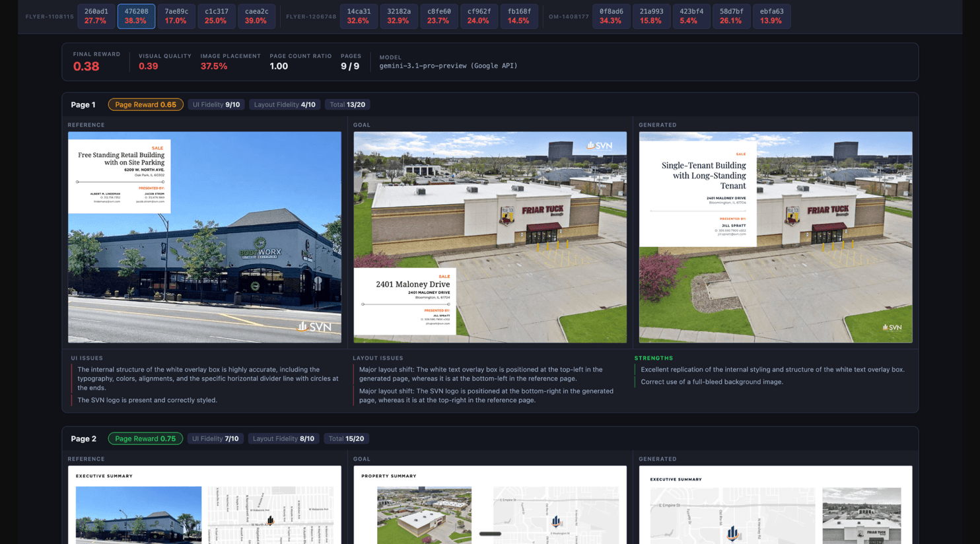Click the gemini-3.1-pro-preview model name

[448, 66]
